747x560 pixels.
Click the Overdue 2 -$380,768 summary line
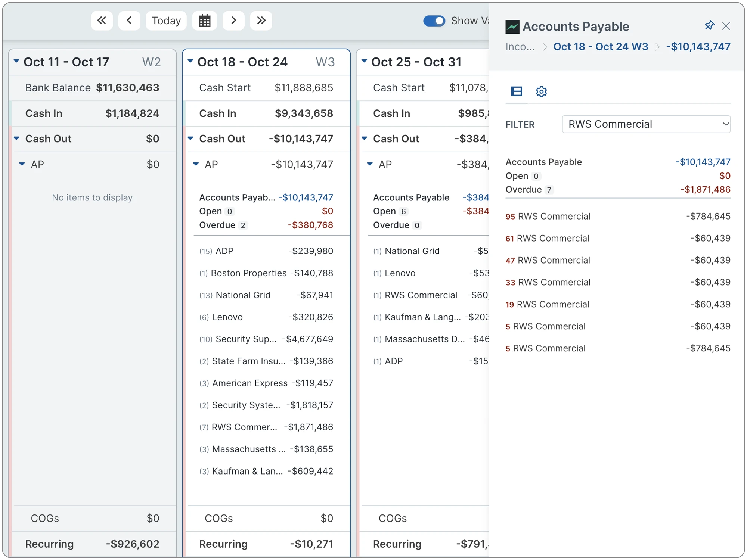(266, 225)
